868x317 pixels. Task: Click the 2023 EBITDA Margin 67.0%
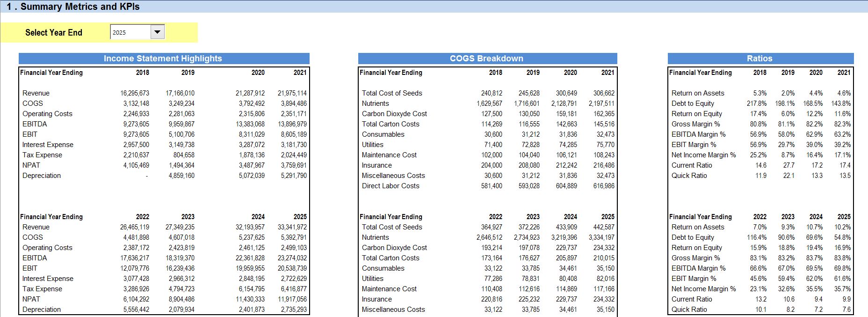click(x=786, y=268)
